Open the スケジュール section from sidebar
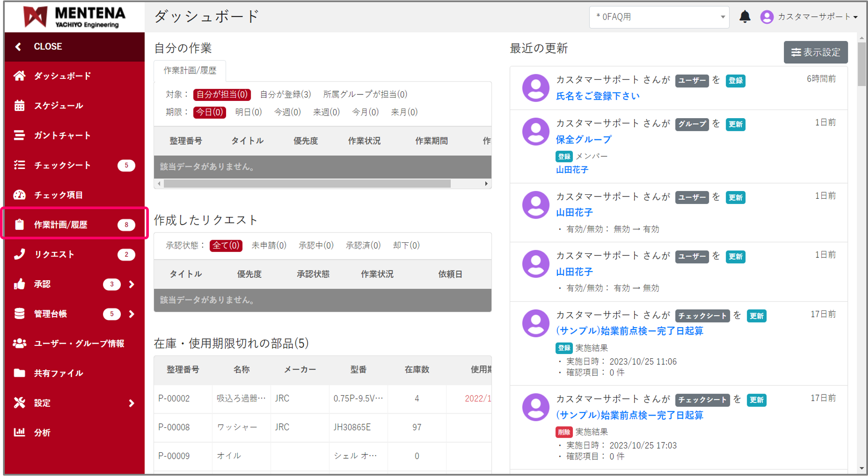This screenshot has height=476, width=868. click(58, 105)
